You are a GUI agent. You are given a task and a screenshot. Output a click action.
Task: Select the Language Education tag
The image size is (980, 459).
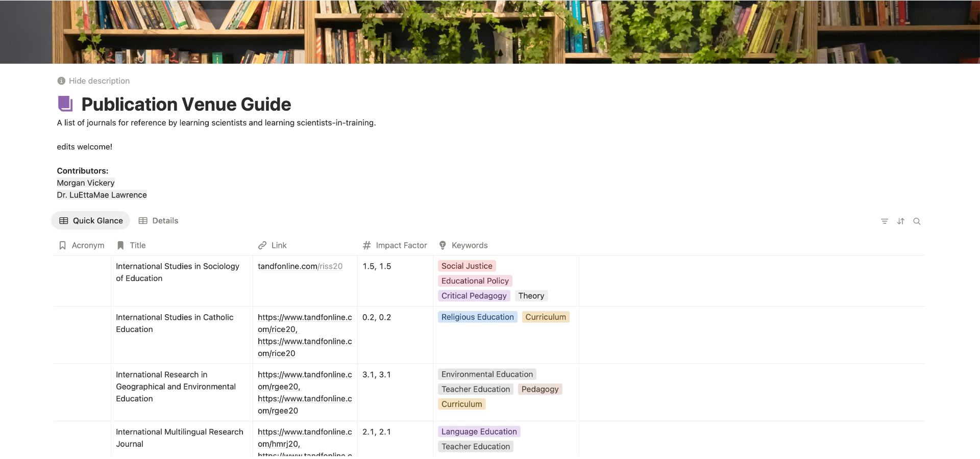(x=479, y=431)
